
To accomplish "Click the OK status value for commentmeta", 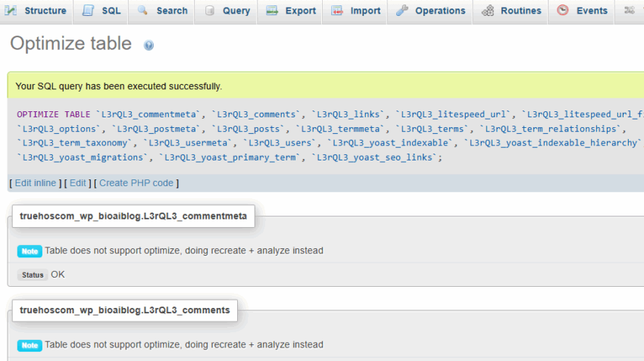I will coord(58,275).
